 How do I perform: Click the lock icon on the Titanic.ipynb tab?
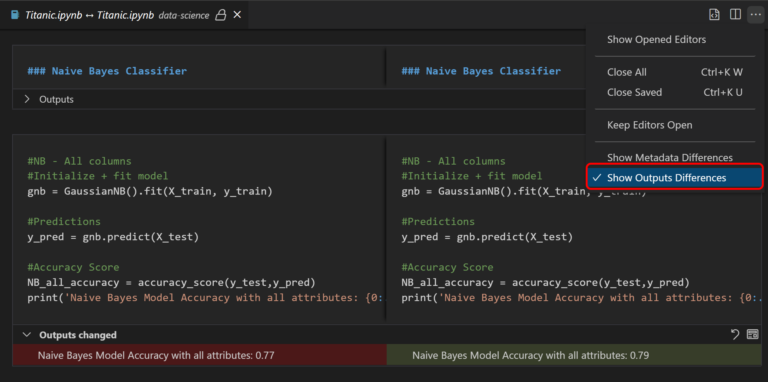coord(221,15)
